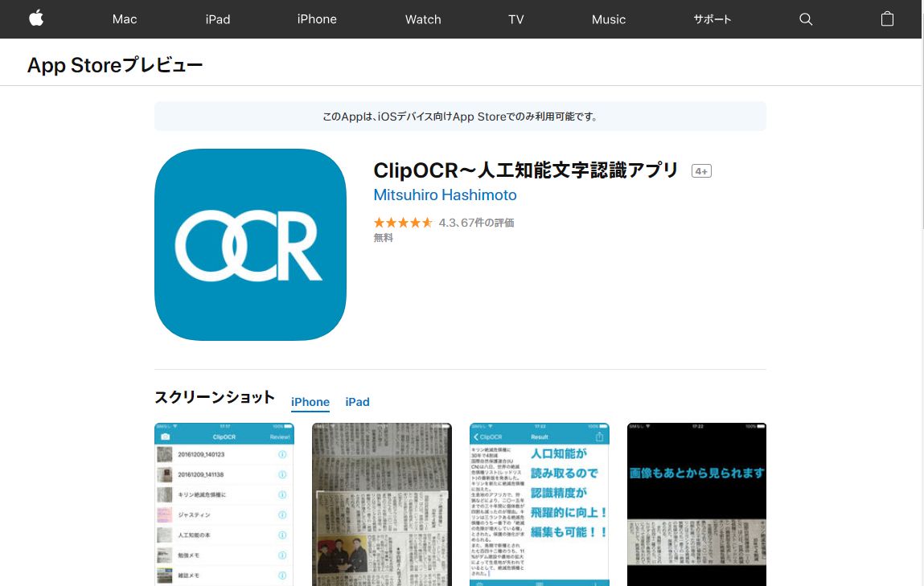Switch to iPhone screenshots tab
The width and height of the screenshot is (924, 586).
point(310,402)
